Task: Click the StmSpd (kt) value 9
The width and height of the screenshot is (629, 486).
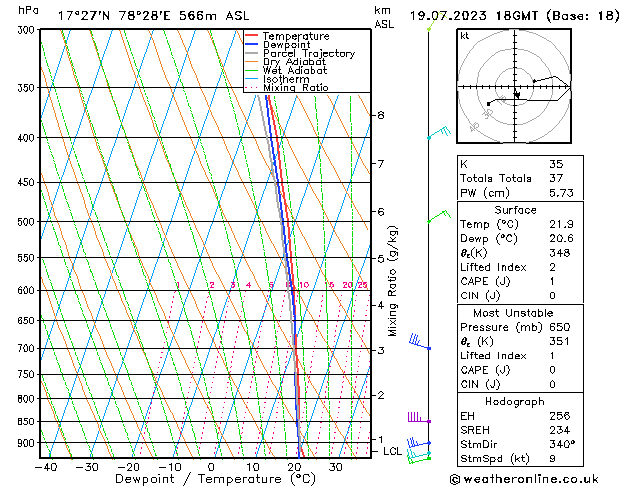Action: click(x=552, y=458)
